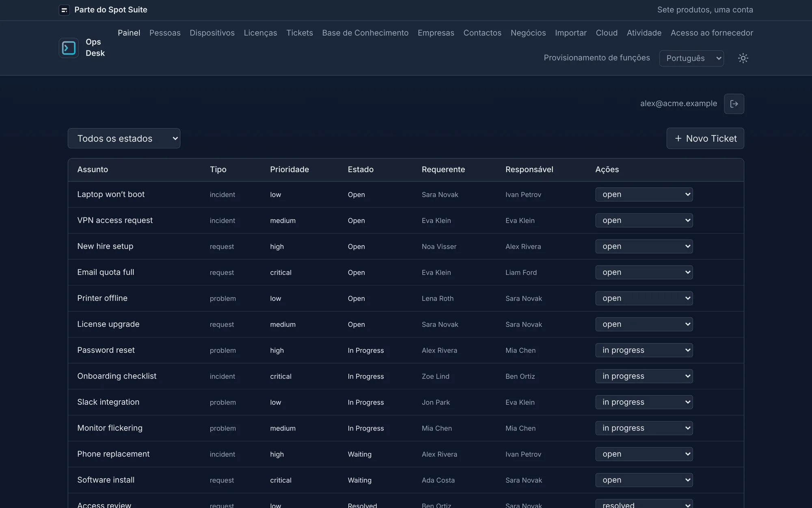
Task: Toggle light theme with sun icon
Action: tap(743, 58)
